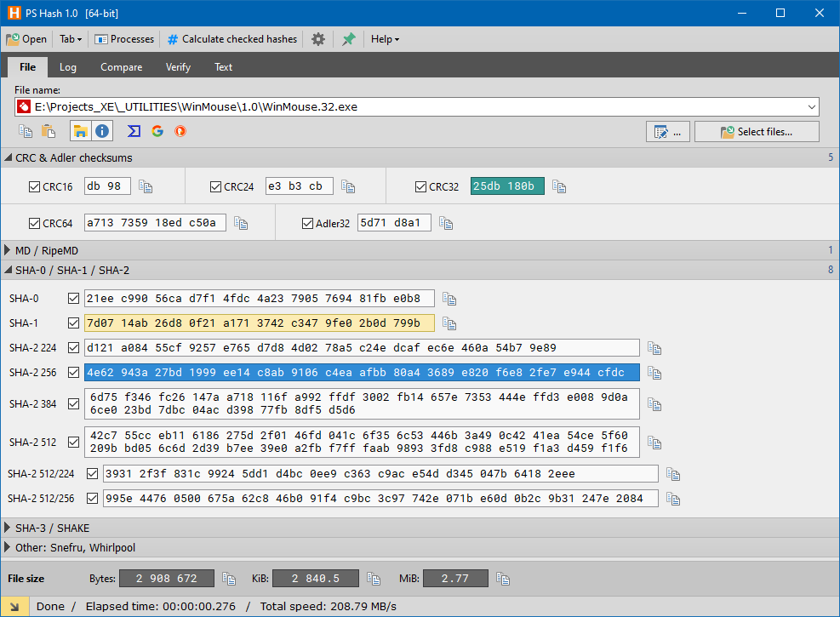This screenshot has height=617, width=840.
Task: Click the file information icon
Action: point(101,131)
